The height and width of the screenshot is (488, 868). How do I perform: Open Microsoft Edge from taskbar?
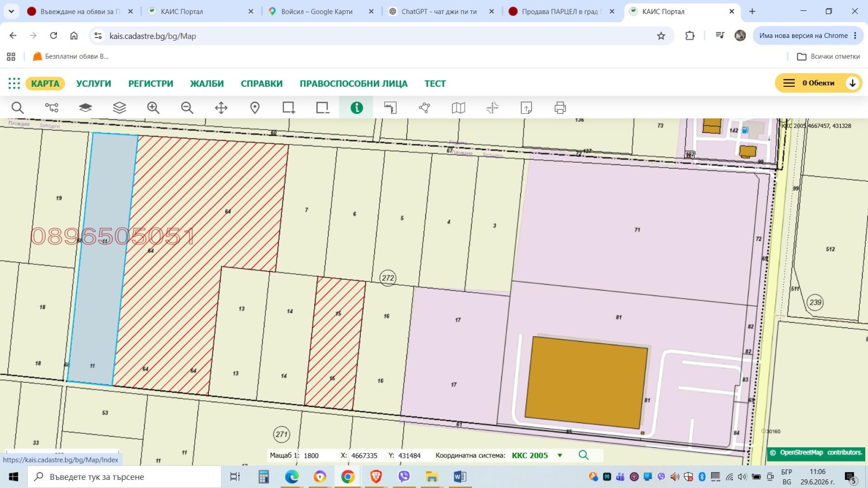coord(292,477)
